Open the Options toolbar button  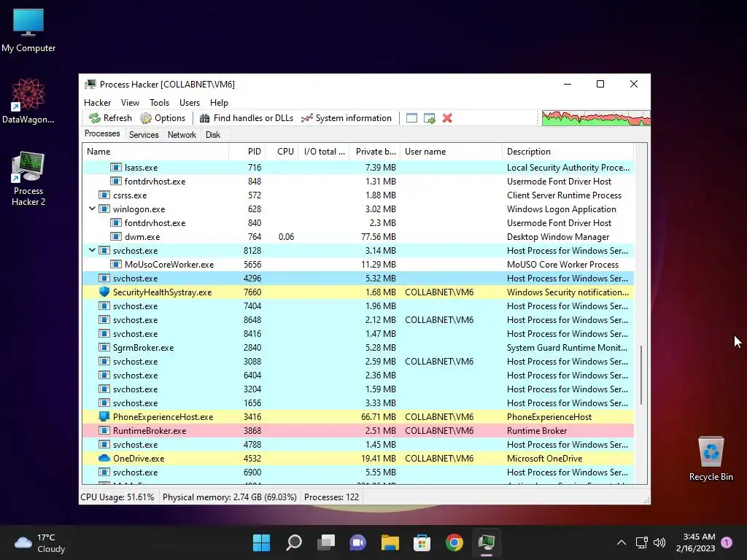coord(163,118)
